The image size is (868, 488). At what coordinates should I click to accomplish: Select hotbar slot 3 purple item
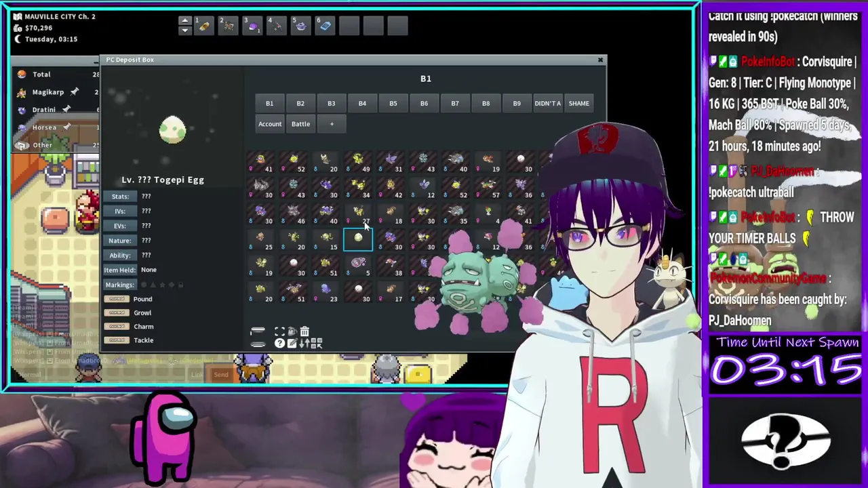click(252, 26)
